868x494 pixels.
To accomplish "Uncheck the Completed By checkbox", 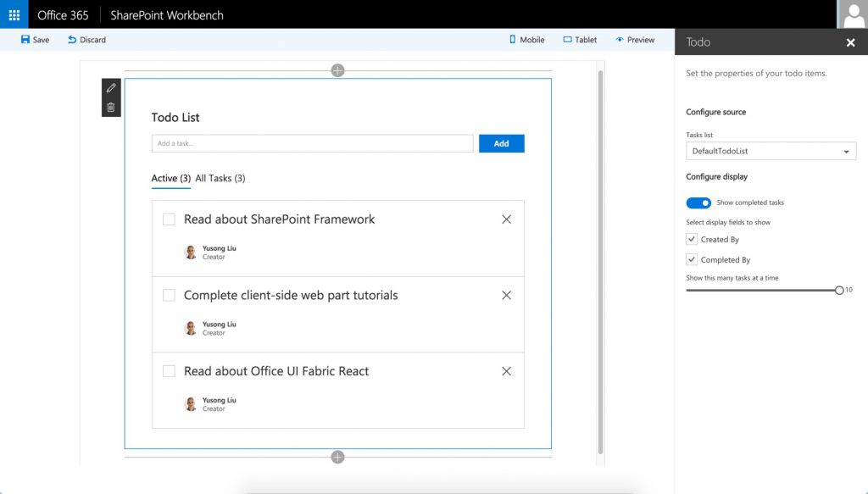I will click(x=692, y=259).
